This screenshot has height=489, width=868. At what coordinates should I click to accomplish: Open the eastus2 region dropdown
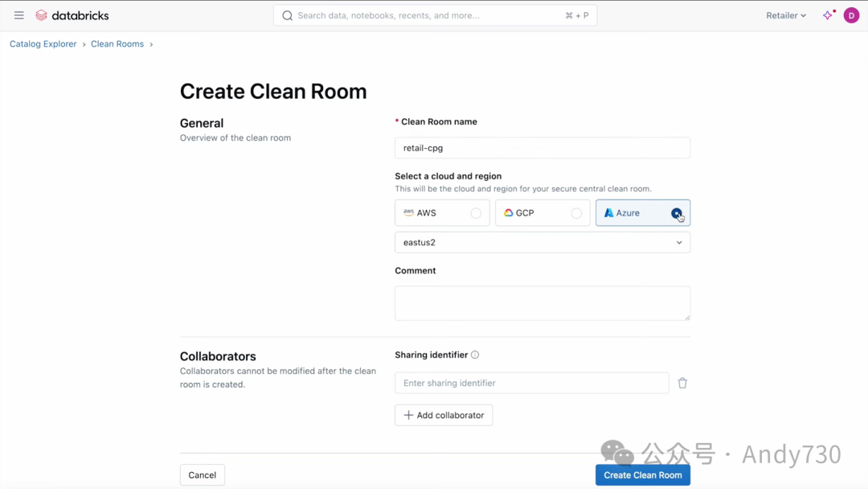pos(542,243)
